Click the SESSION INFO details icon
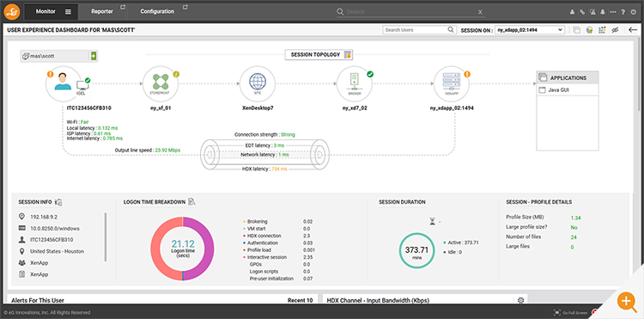This screenshot has width=644, height=319. (58, 202)
